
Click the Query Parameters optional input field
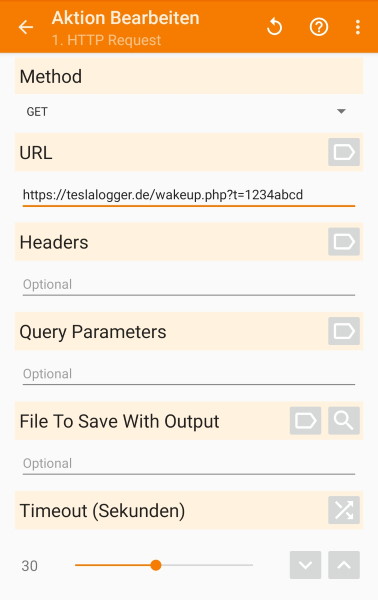[189, 374]
